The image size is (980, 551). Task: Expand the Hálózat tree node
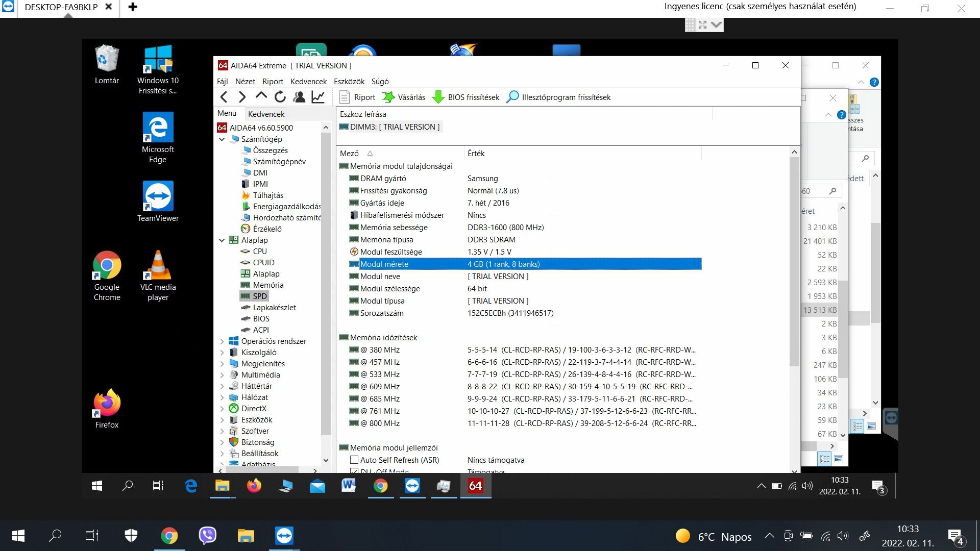click(222, 397)
